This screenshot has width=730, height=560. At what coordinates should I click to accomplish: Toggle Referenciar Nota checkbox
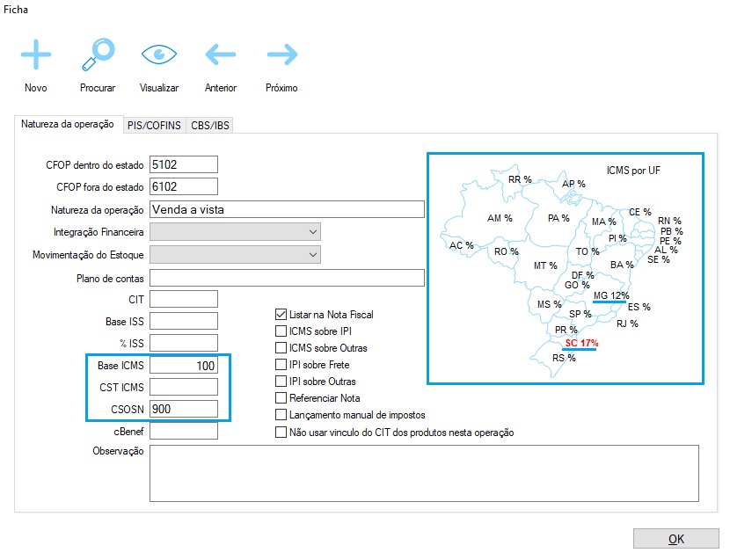[x=281, y=398]
